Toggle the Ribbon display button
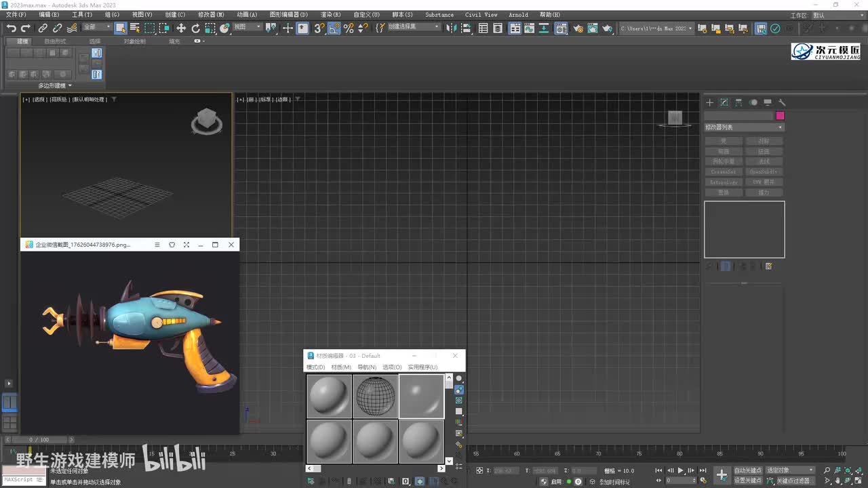 [x=515, y=28]
